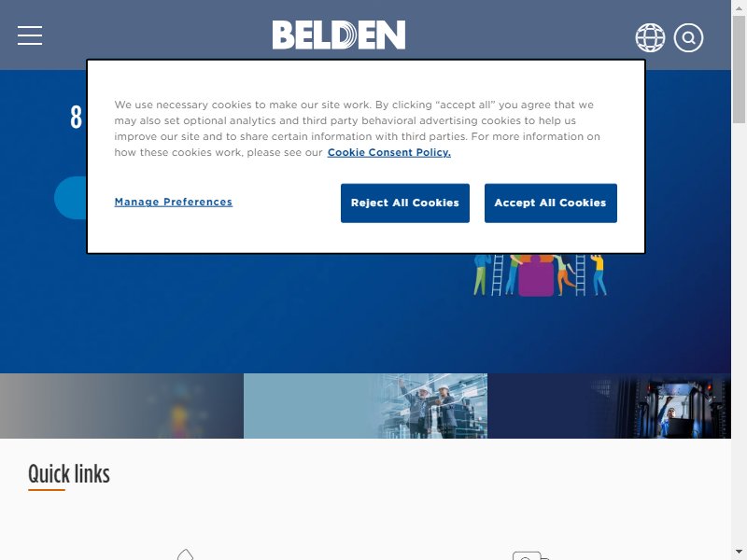
Task: Click the Quick links heading
Action: pyautogui.click(x=69, y=474)
